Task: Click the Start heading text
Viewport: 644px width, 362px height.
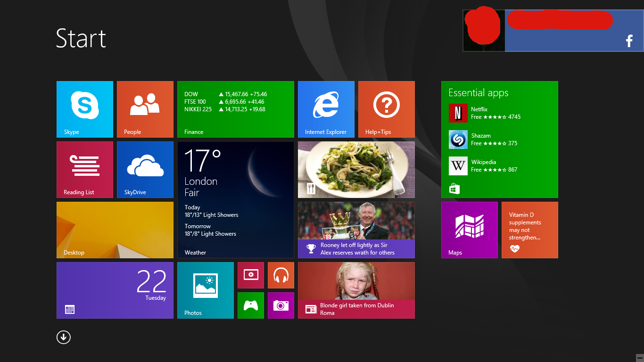Action: 81,38
